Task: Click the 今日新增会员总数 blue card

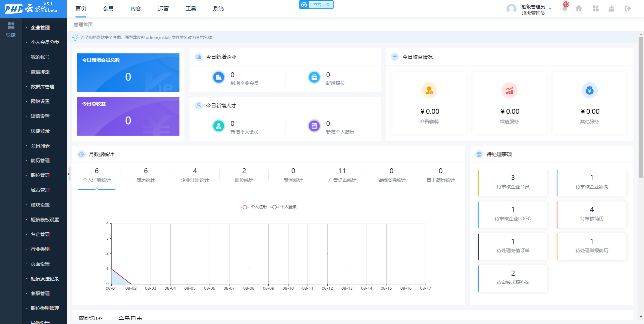Action: pos(128,73)
